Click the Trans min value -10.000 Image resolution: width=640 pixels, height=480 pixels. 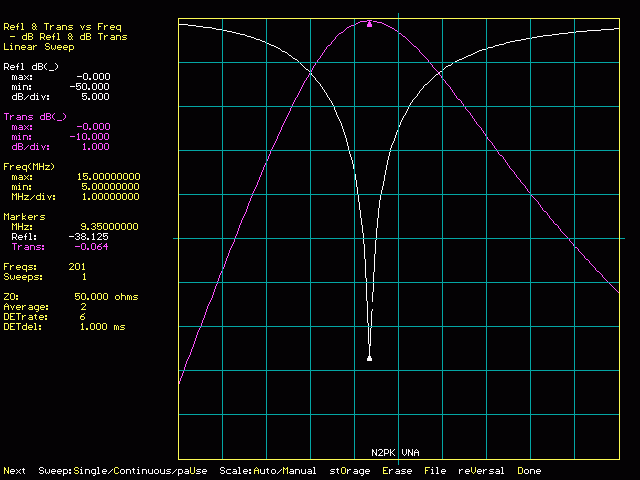(x=89, y=137)
